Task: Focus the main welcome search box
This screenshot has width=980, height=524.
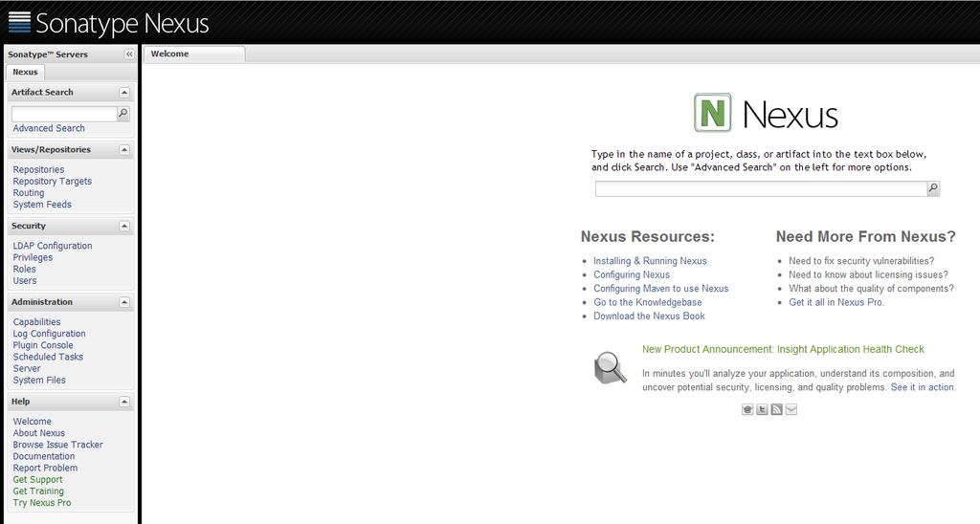Action: coord(761,188)
